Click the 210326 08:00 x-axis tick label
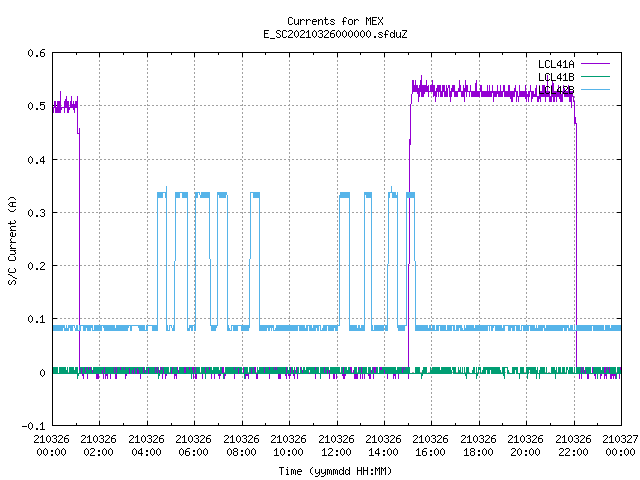 (241, 445)
